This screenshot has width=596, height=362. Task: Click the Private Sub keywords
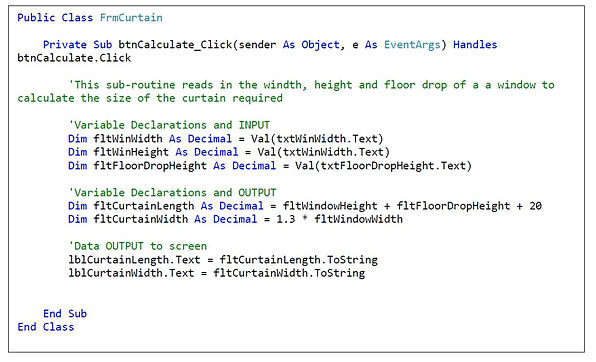point(78,45)
